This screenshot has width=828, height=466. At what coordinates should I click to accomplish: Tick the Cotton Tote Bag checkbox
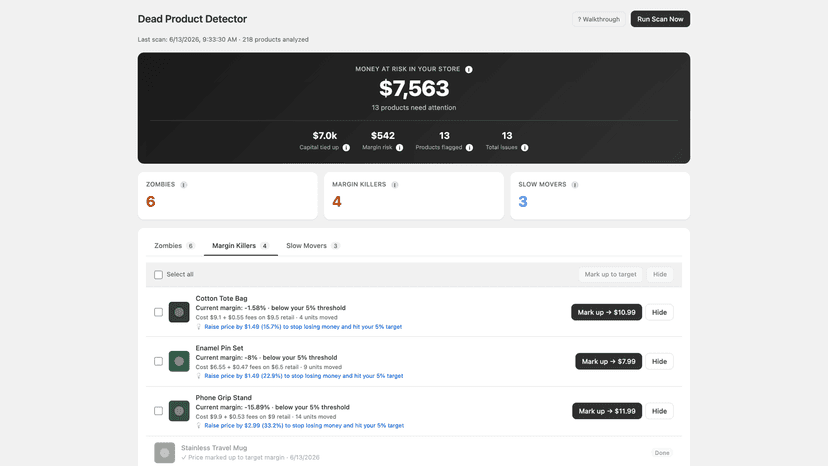click(x=158, y=312)
